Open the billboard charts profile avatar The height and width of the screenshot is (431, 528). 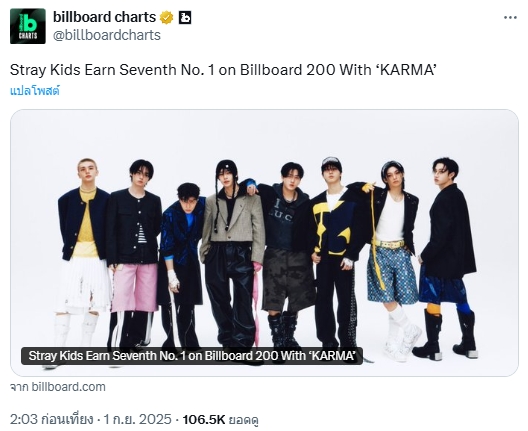click(28, 26)
